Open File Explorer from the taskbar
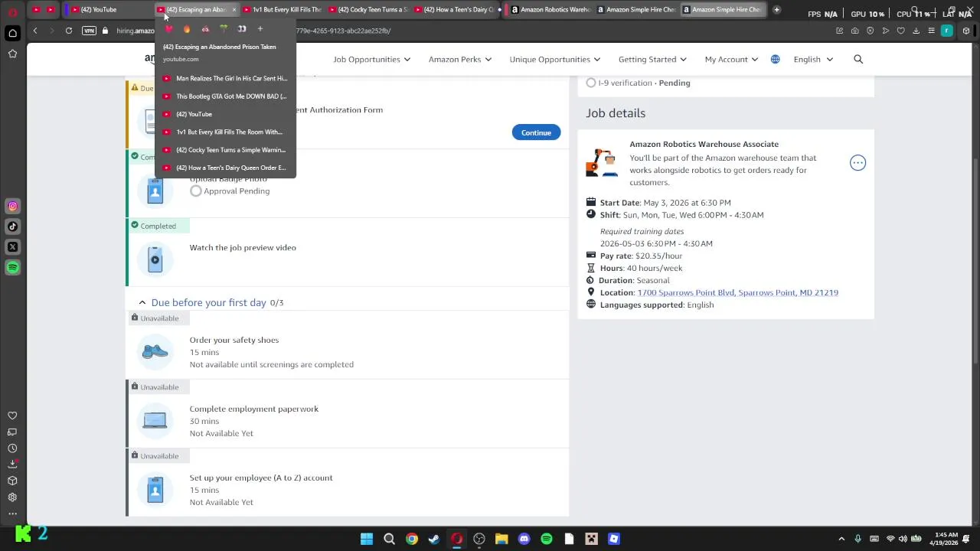This screenshot has width=980, height=551. (501, 539)
